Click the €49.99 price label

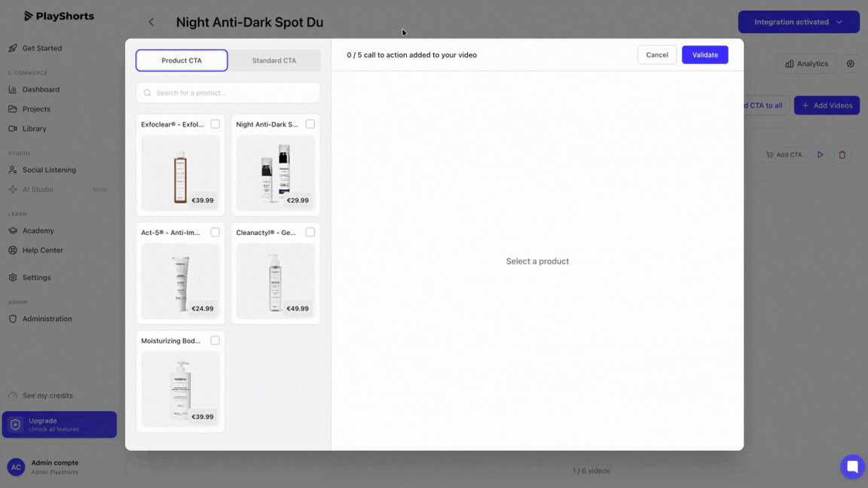coord(298,309)
